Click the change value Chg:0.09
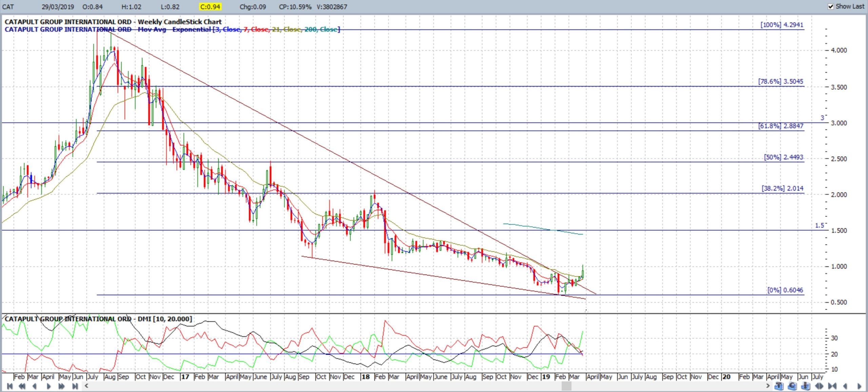 click(253, 7)
